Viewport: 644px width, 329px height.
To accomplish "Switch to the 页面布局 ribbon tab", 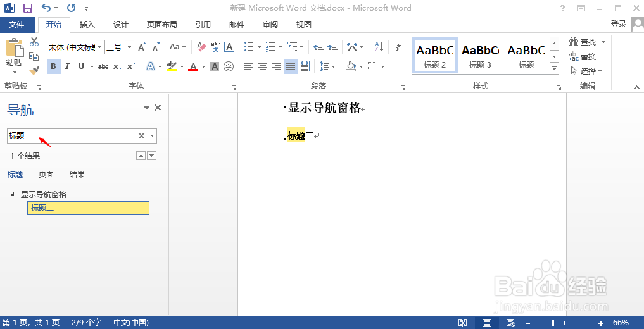I will point(162,25).
